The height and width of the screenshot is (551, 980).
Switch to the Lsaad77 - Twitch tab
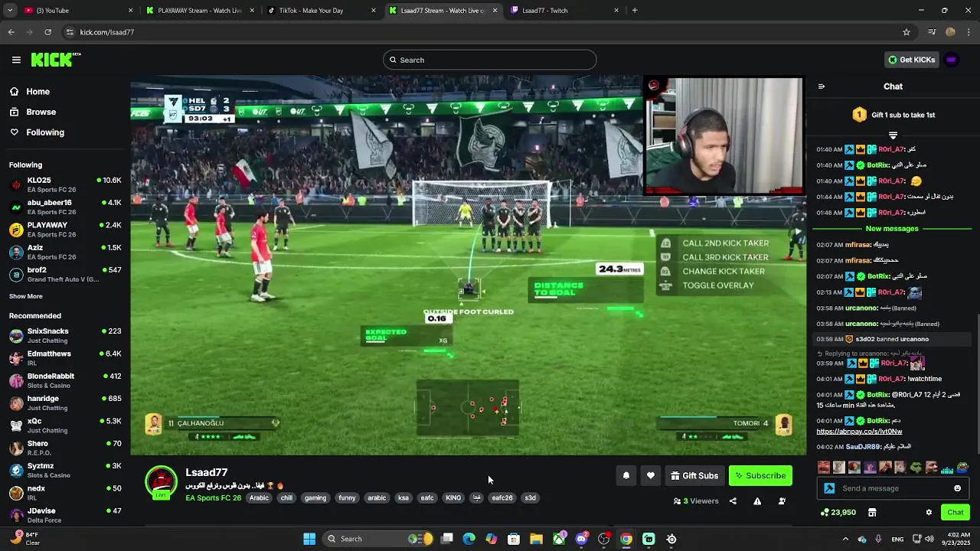click(x=565, y=11)
